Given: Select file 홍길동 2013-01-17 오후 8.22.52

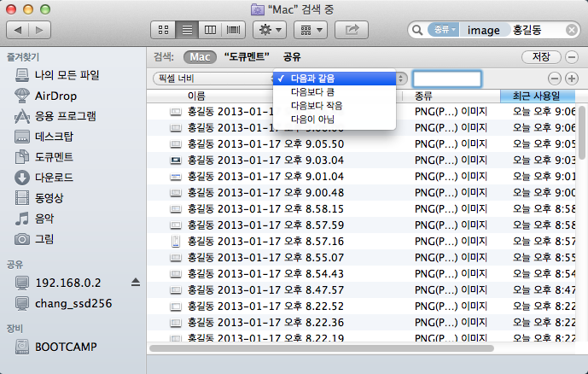Looking at the screenshot, I should [265, 307].
